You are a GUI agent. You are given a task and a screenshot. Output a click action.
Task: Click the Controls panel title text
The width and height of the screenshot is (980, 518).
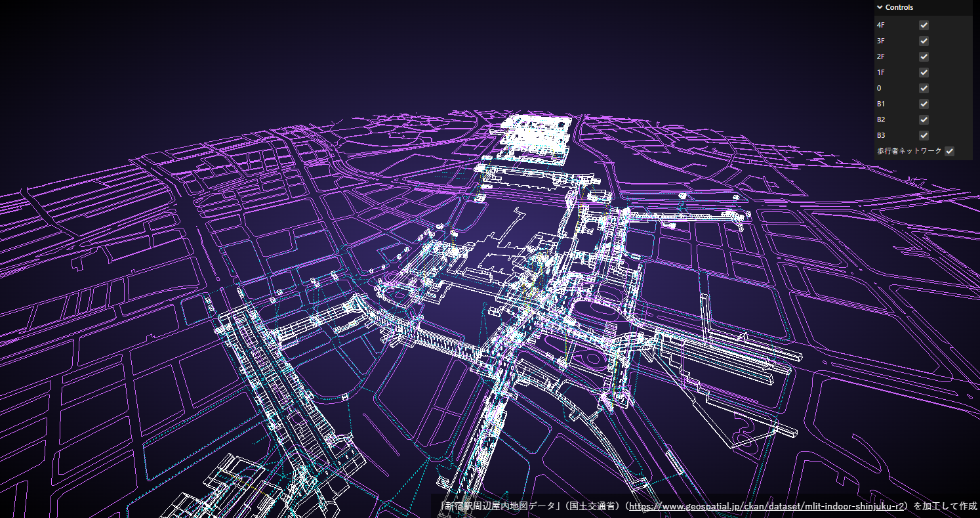[x=899, y=7]
